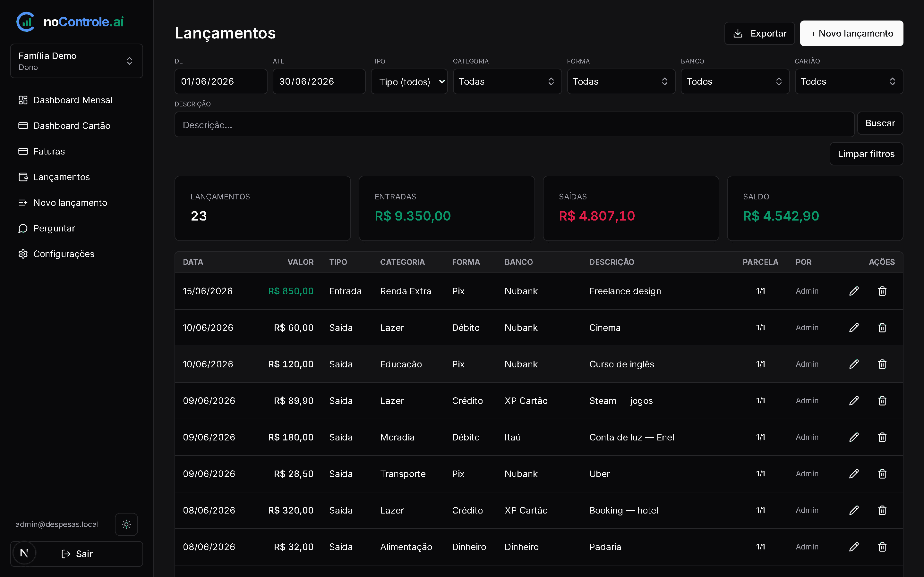924x577 pixels.
Task: Click the noControle.ai logo icon
Action: pyautogui.click(x=26, y=22)
